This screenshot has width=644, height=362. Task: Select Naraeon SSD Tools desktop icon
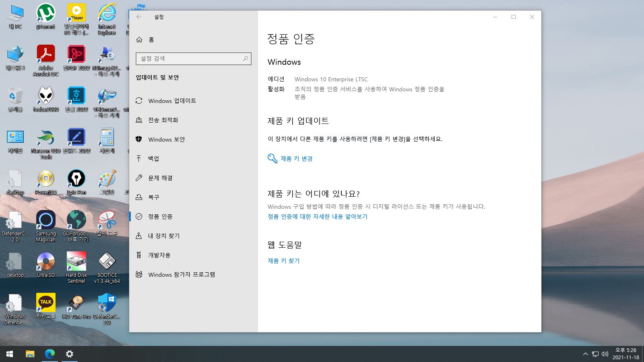(x=46, y=144)
